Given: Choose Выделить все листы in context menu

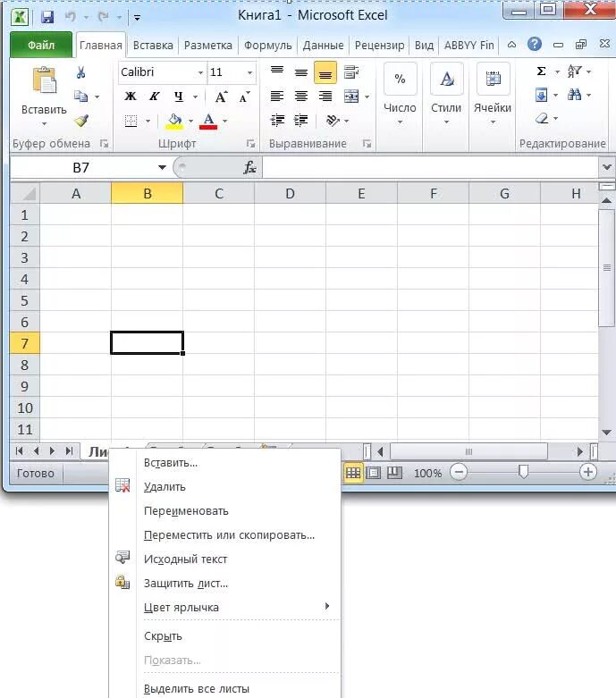Looking at the screenshot, I should (x=225, y=689).
